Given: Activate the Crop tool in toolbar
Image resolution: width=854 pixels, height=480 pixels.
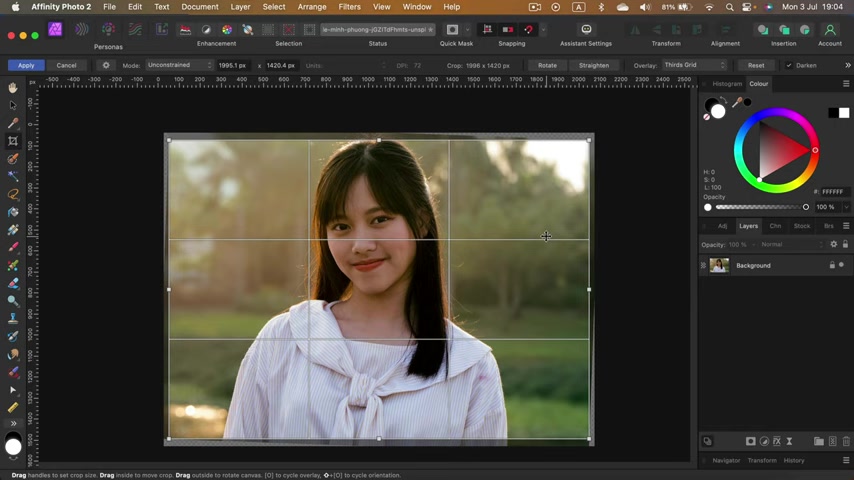Looking at the screenshot, I should pos(13,141).
